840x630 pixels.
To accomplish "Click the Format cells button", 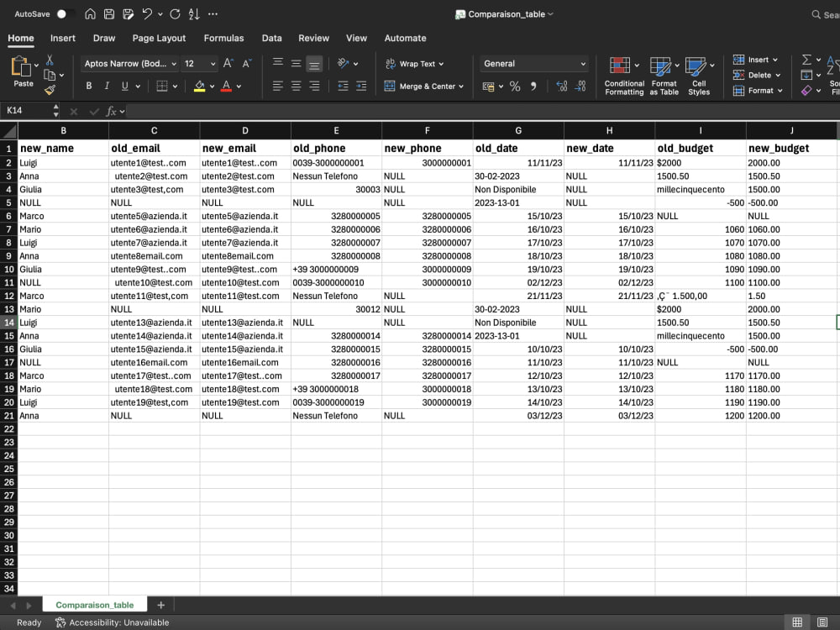I will tap(753, 91).
